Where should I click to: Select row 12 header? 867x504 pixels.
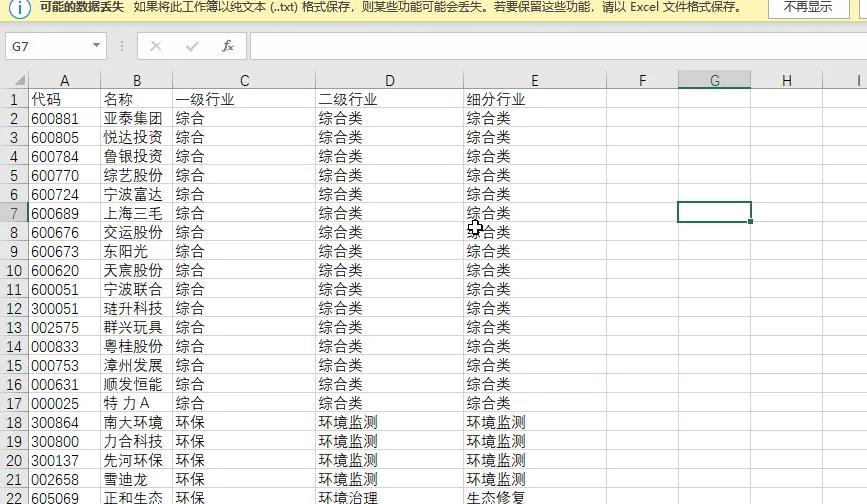tap(14, 308)
